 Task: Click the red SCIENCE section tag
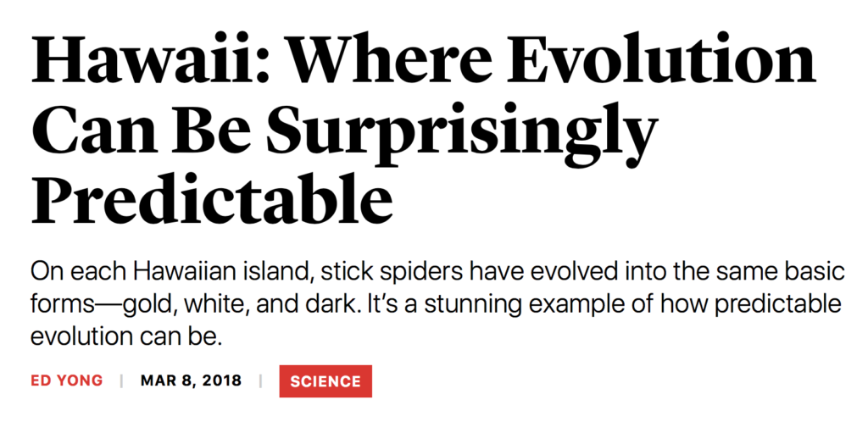pyautogui.click(x=325, y=381)
